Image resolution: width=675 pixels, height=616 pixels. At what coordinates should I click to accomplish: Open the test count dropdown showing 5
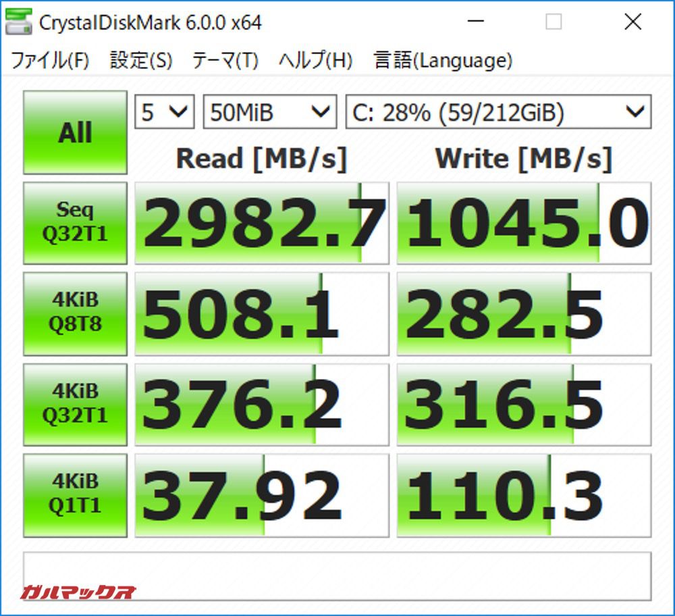pos(165,112)
